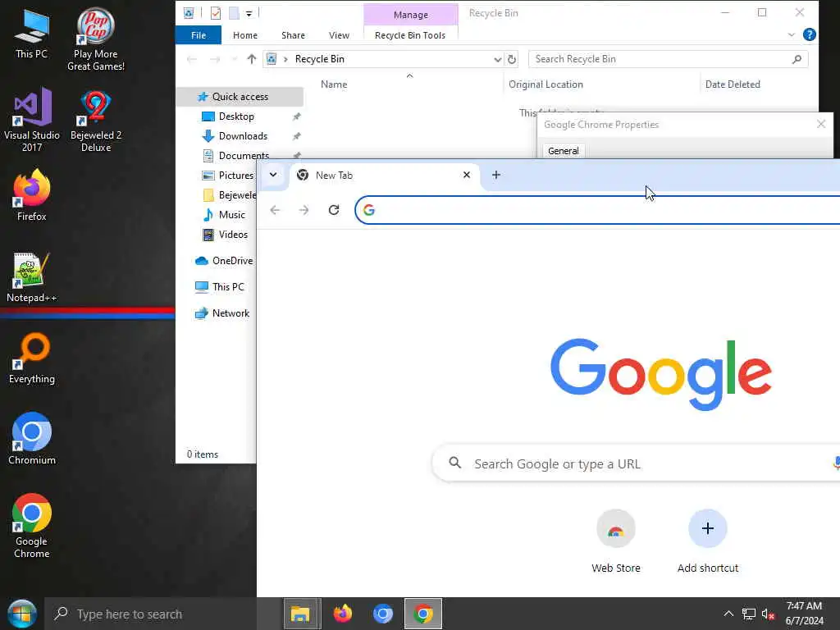
Task: Switch to the View ribbon tab
Action: coord(339,35)
